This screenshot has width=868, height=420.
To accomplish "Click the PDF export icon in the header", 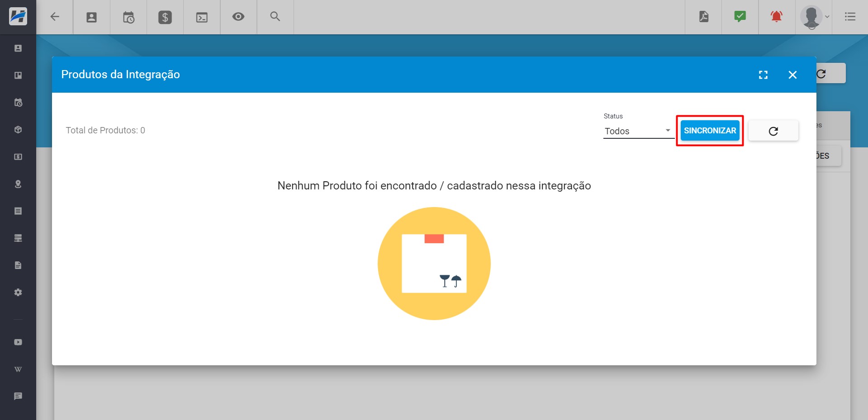I will coord(703,17).
